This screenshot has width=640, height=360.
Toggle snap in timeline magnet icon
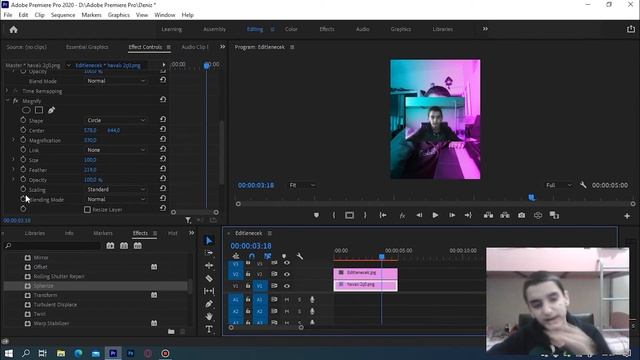(251, 256)
